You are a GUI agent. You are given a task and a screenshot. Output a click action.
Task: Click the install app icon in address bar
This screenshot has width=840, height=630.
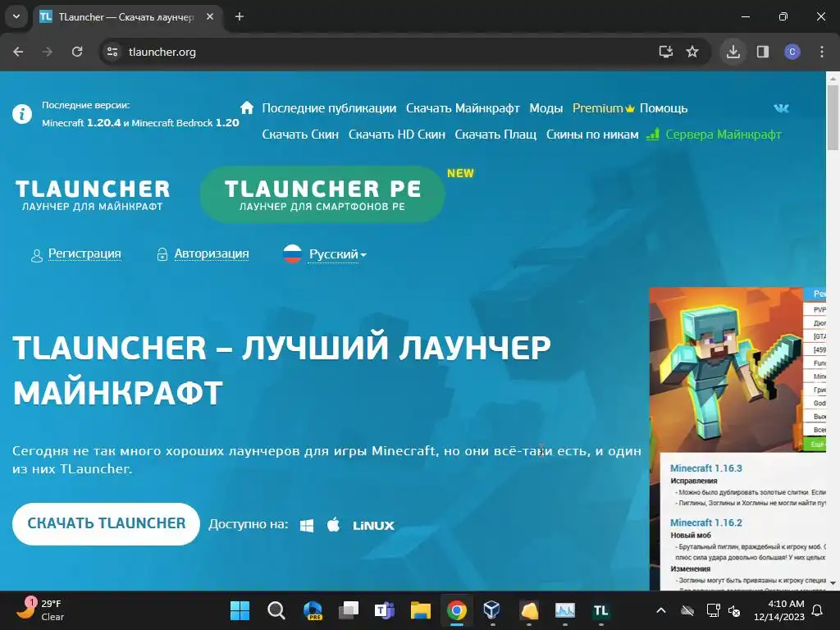pyautogui.click(x=666, y=52)
